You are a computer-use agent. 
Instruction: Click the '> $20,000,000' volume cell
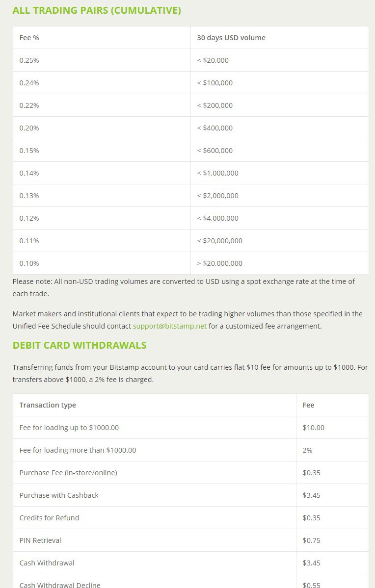point(219,263)
